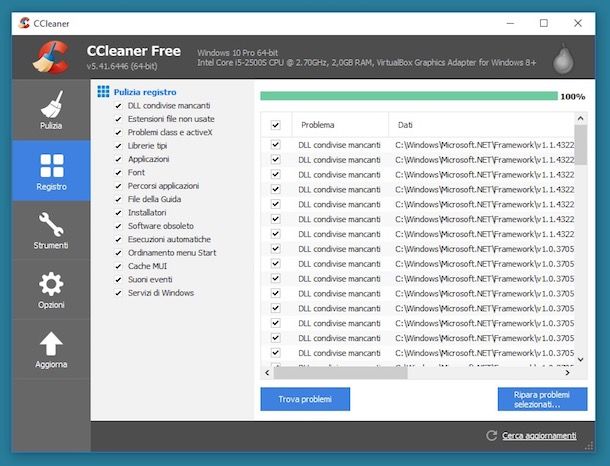610x466 pixels.
Task: Click the pear icon in header
Action: pos(563,59)
